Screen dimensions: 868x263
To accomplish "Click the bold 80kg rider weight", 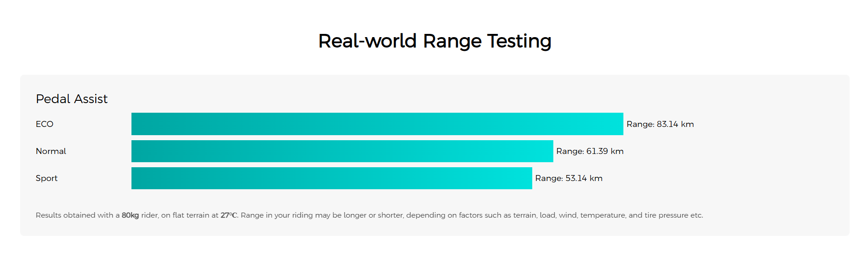I will pos(130,215).
